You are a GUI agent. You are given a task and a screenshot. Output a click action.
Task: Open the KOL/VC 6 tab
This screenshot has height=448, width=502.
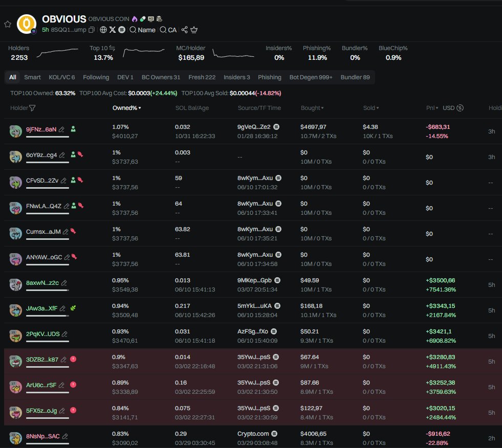click(62, 77)
